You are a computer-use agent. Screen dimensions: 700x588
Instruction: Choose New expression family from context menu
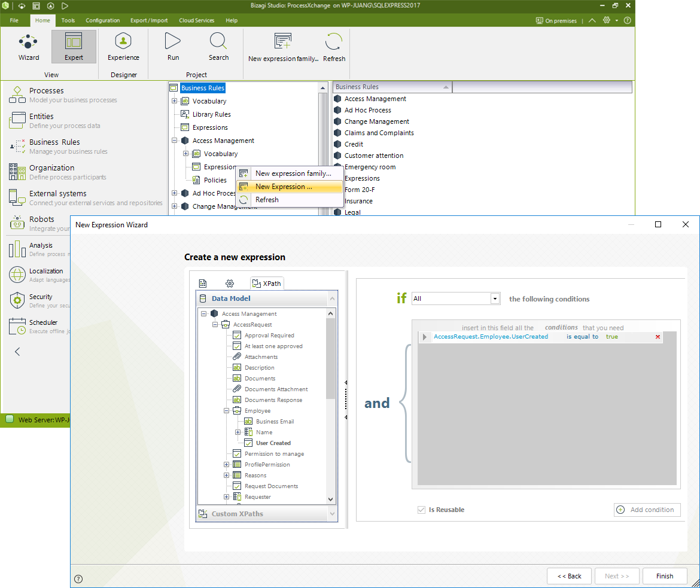(x=290, y=173)
